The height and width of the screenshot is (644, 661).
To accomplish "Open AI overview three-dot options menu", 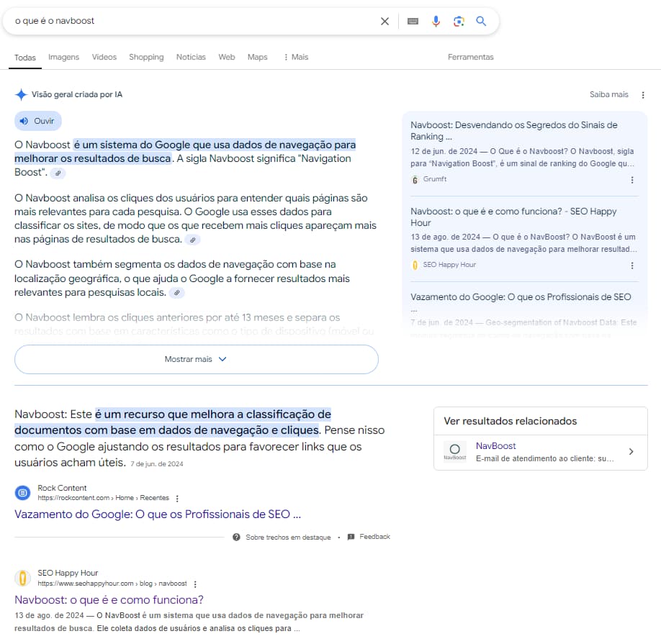I will (x=643, y=95).
